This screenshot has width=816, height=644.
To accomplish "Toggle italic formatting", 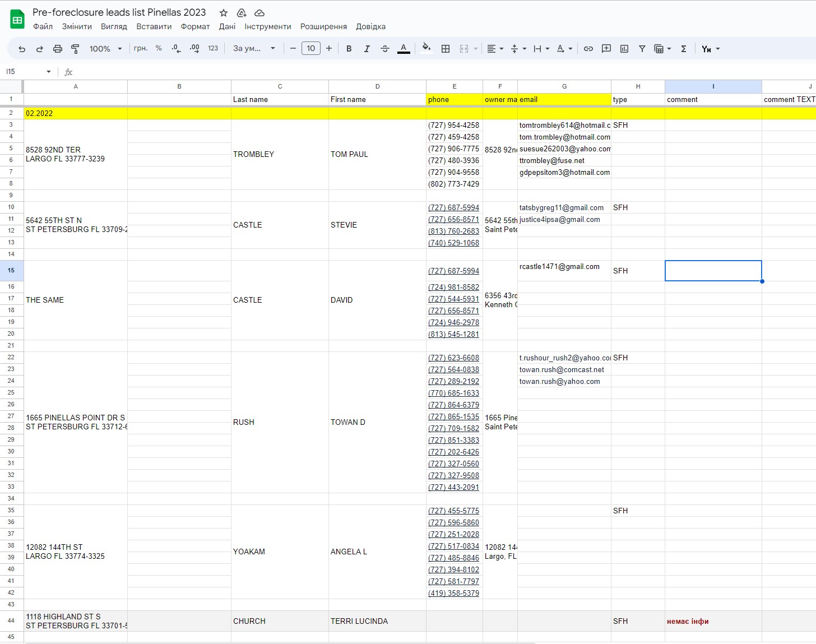I will point(367,49).
